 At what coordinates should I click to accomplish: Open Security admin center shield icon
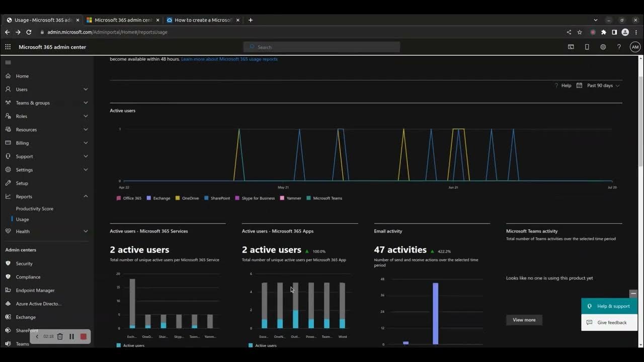pyautogui.click(x=8, y=263)
